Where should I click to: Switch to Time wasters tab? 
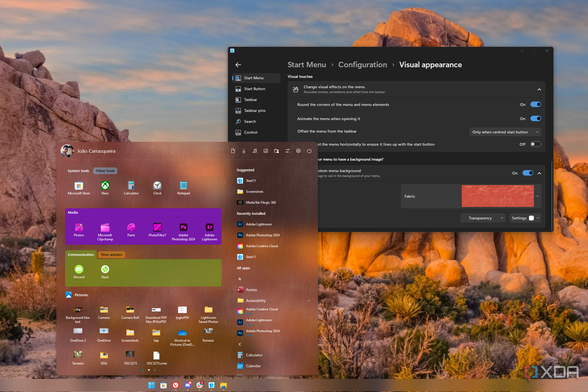(x=111, y=255)
